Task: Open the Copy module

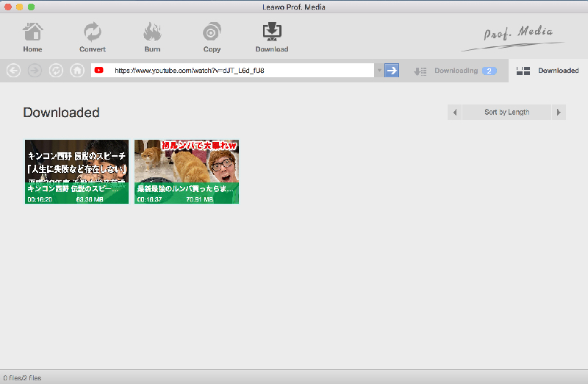Action: (x=212, y=38)
